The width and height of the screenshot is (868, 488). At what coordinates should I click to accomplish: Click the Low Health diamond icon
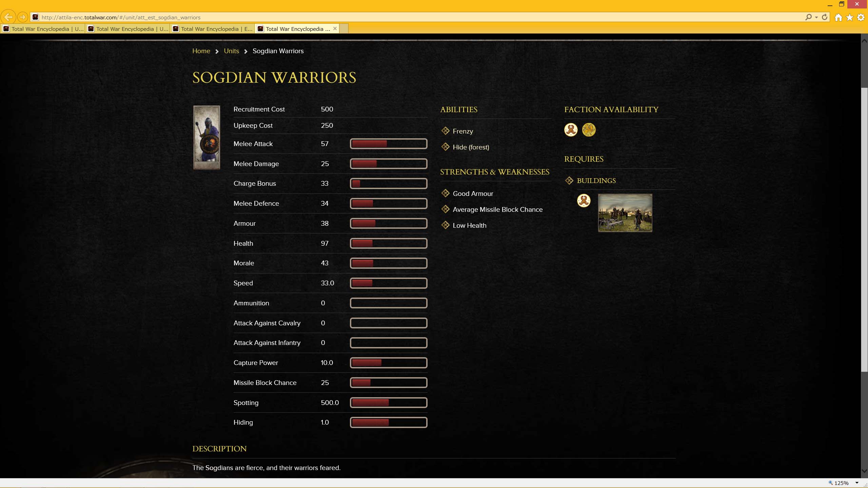(445, 225)
